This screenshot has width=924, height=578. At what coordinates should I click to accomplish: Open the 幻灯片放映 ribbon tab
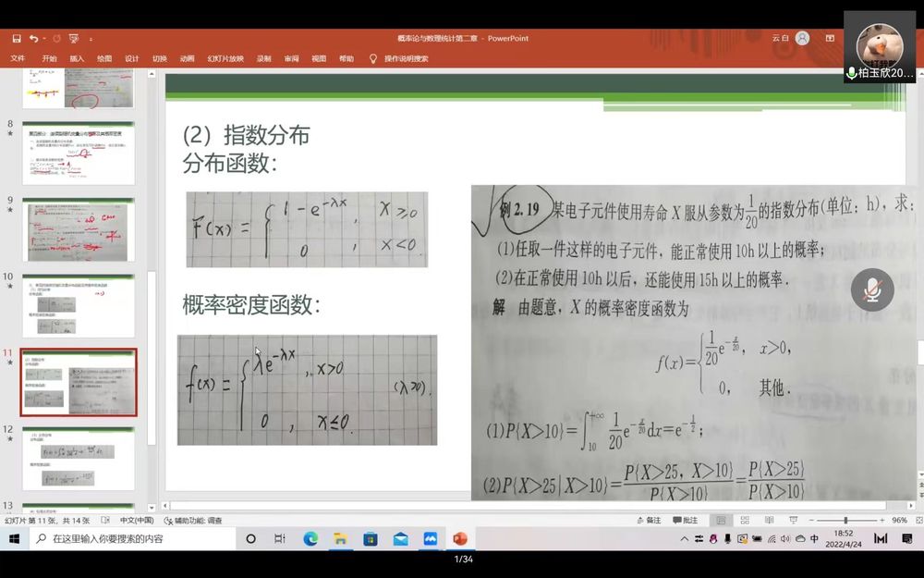(x=225, y=58)
